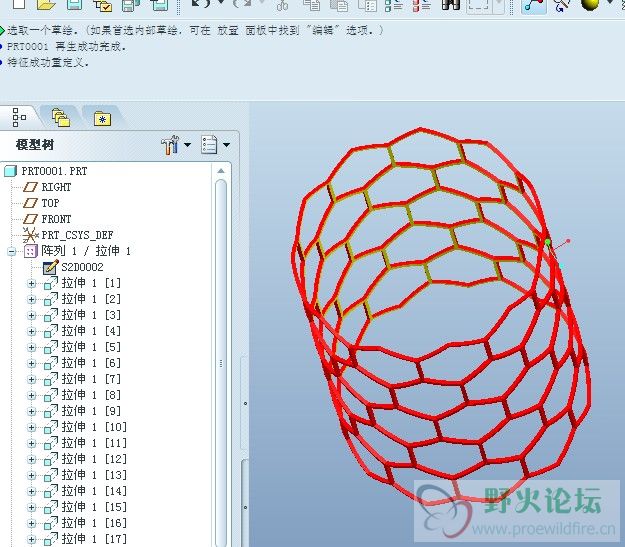Open dropdown beside yellow sphere icon
This screenshot has height=547, width=625.
pyautogui.click(x=610, y=3)
